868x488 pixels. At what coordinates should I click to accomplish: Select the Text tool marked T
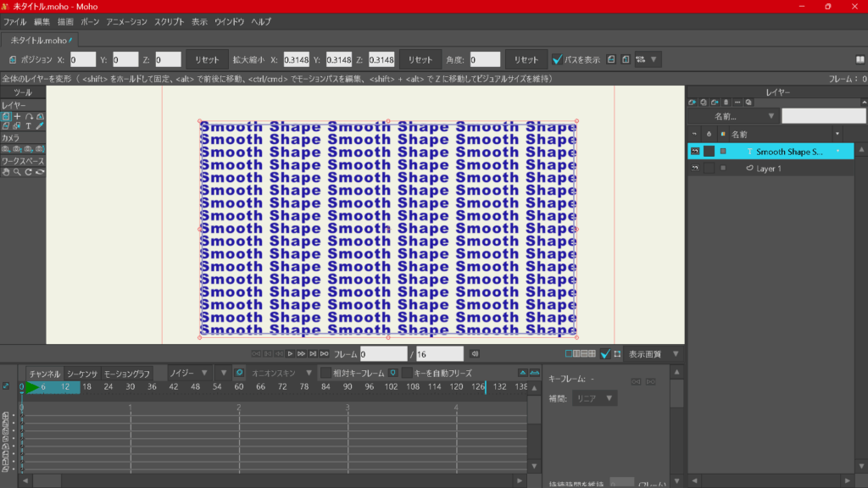pos(28,126)
